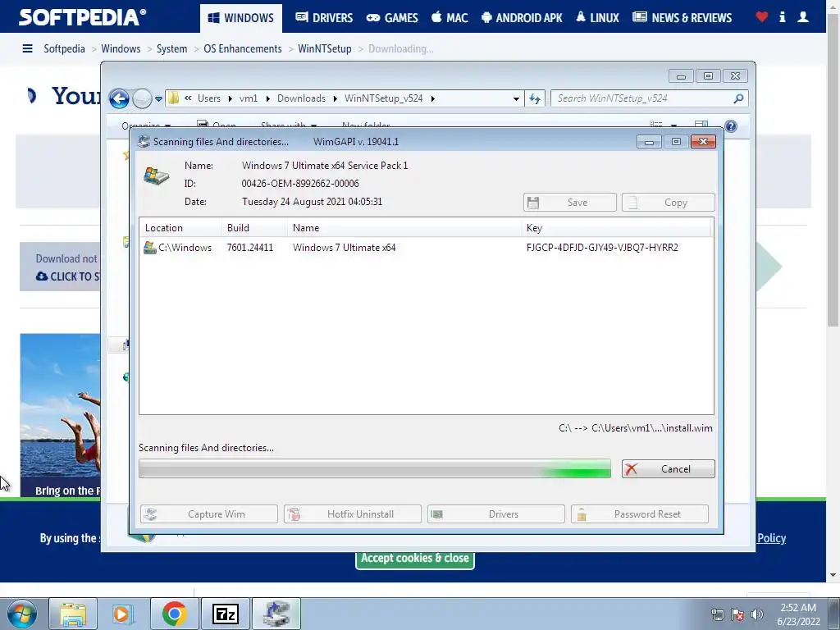Click the Softpedia logo
Screen dimensions: 840x630
83,17
